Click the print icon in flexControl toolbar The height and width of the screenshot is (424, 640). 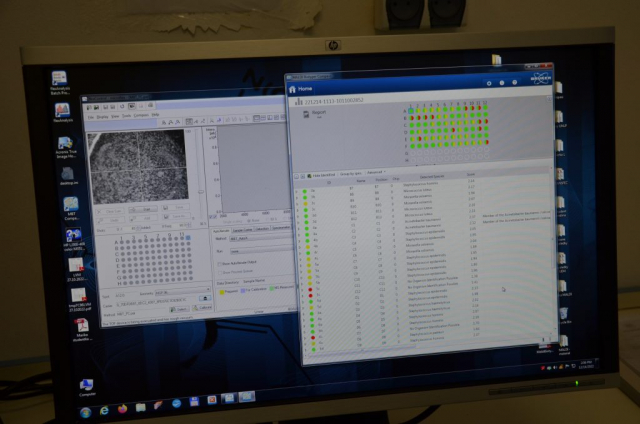coord(150,105)
